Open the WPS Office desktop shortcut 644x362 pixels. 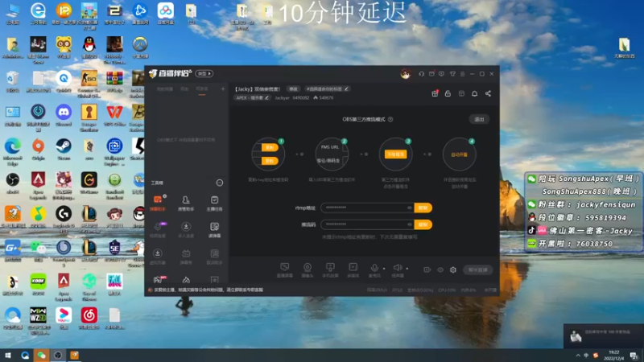(x=114, y=115)
